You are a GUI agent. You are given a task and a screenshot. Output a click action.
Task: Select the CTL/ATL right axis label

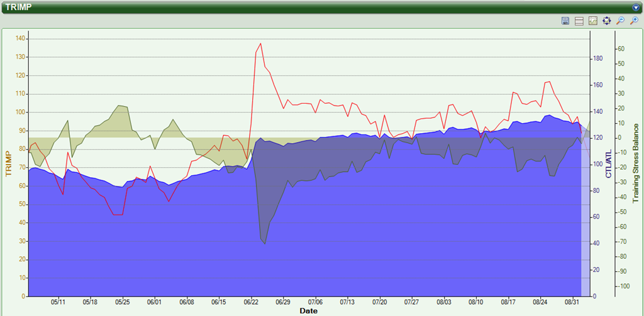609,163
